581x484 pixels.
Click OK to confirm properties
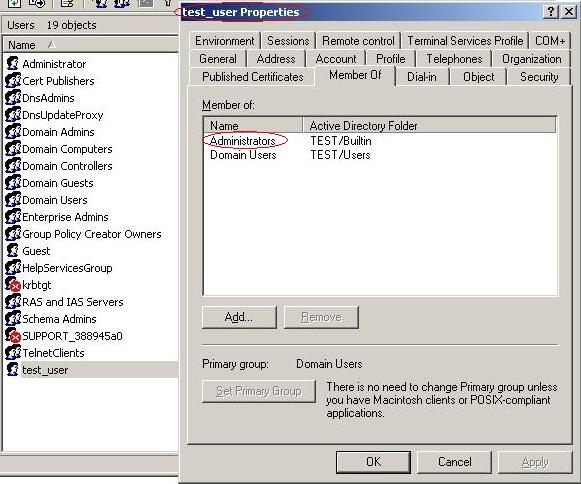(x=373, y=462)
